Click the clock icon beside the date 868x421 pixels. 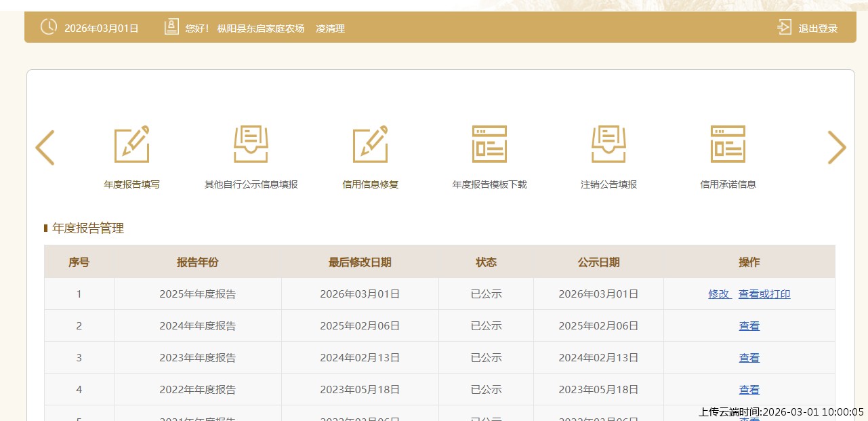click(49, 27)
